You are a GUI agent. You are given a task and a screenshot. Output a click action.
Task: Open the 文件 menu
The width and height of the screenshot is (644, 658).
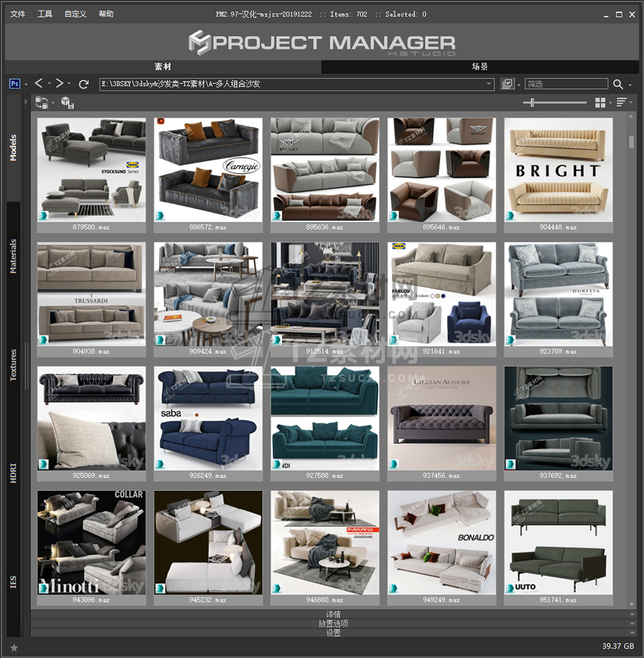[x=17, y=14]
